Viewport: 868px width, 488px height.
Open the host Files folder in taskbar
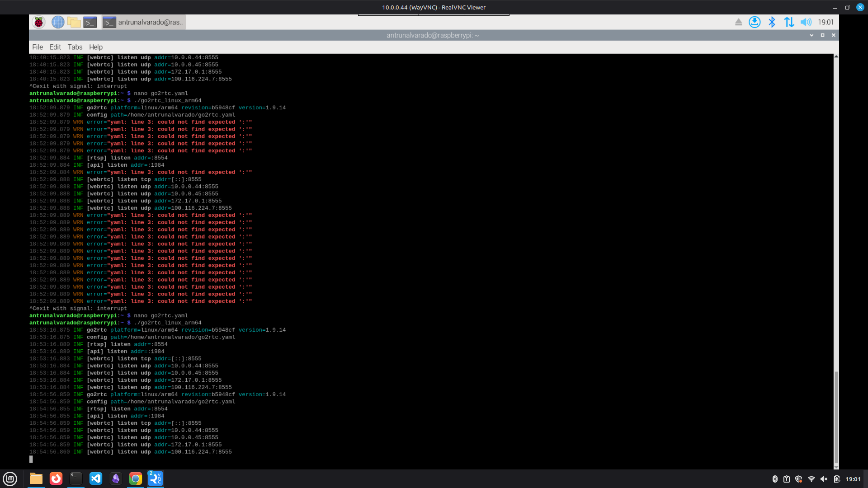(36, 479)
